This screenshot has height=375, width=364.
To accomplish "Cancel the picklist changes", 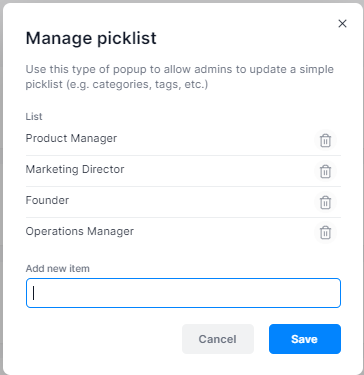I will tap(218, 339).
